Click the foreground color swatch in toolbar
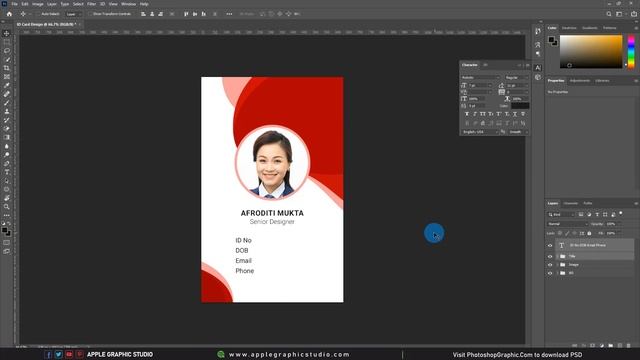640x360 pixels. point(4,230)
